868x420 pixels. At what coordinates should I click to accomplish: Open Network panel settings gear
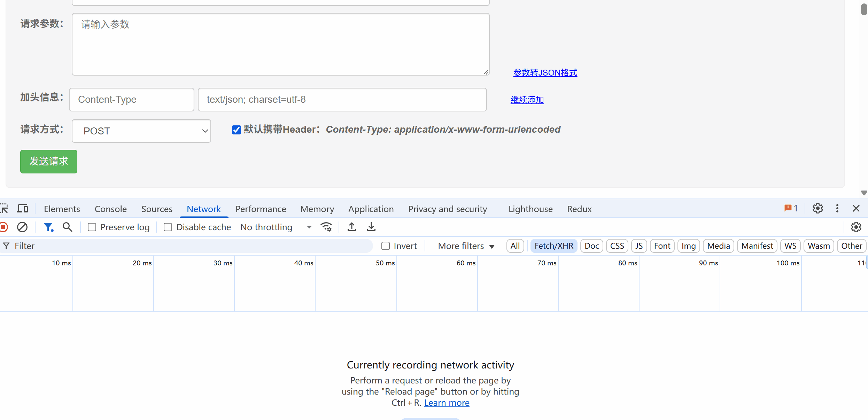856,227
